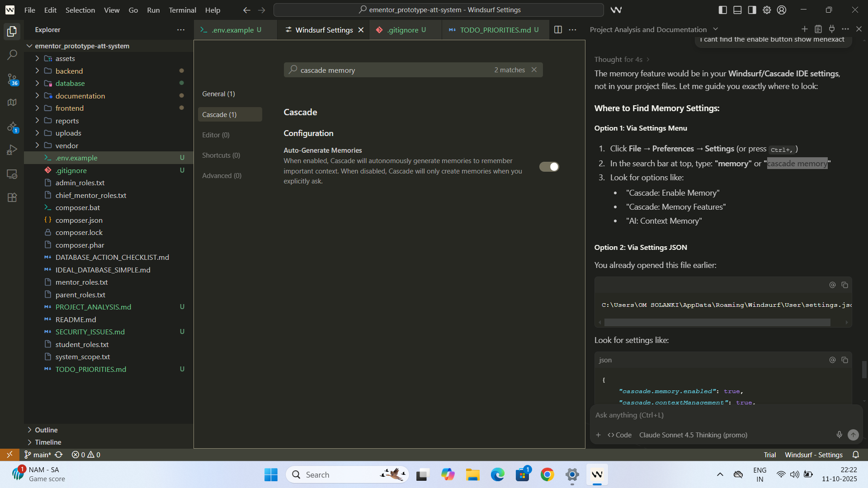Open the Extensions view

(x=12, y=197)
